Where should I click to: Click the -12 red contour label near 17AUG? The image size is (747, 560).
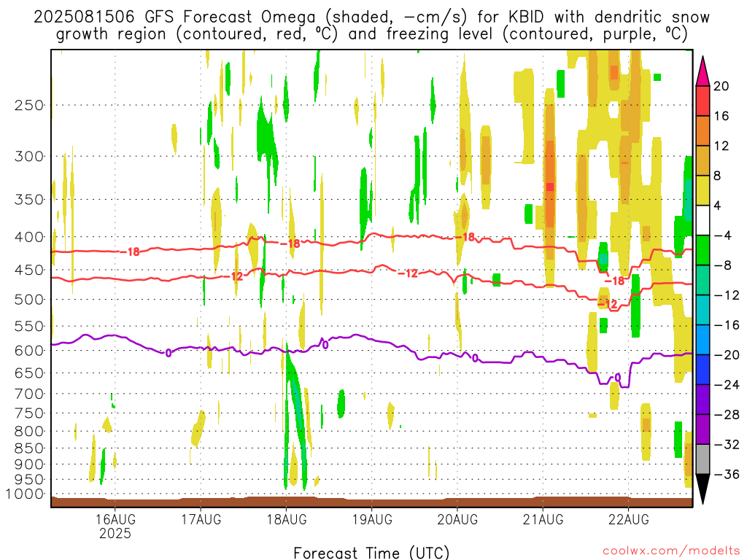coord(234,276)
